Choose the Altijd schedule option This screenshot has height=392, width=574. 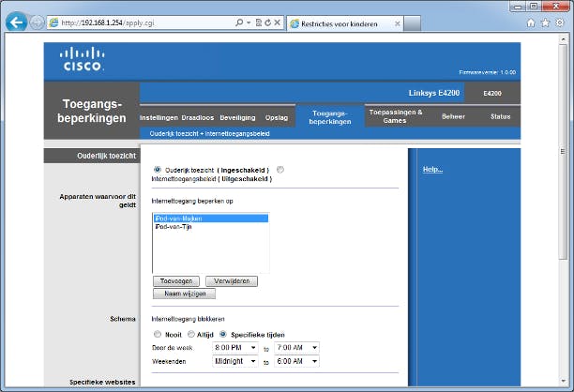pyautogui.click(x=190, y=334)
